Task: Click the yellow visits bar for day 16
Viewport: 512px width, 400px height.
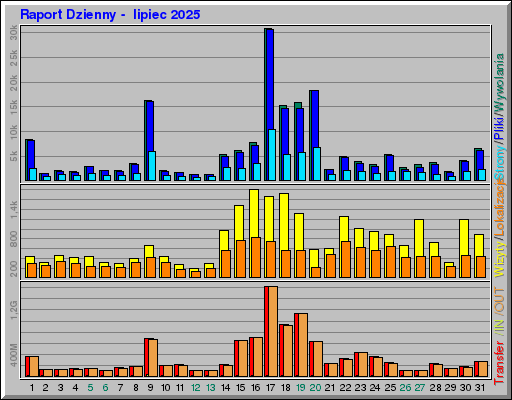Action: 254,213
